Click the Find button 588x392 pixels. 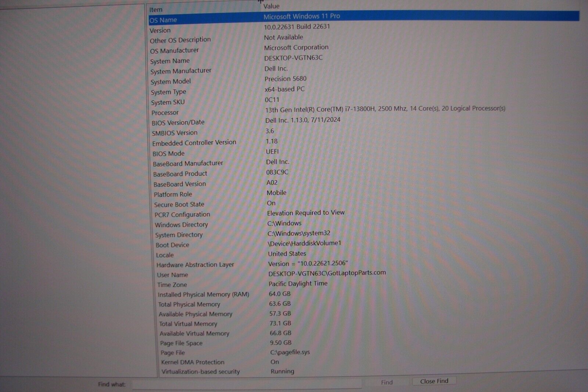tap(387, 382)
